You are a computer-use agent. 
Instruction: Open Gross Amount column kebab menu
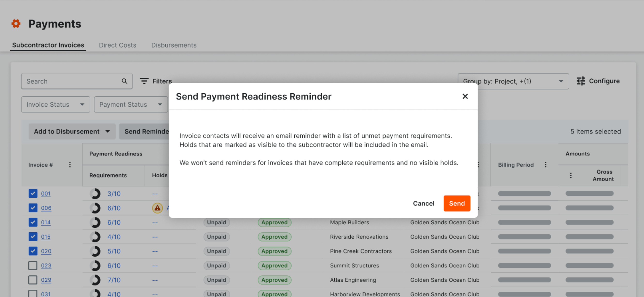coord(570,175)
